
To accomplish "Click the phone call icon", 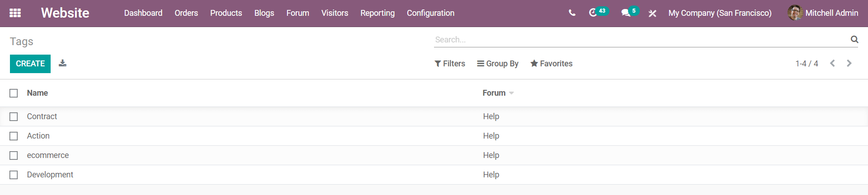I will (572, 13).
